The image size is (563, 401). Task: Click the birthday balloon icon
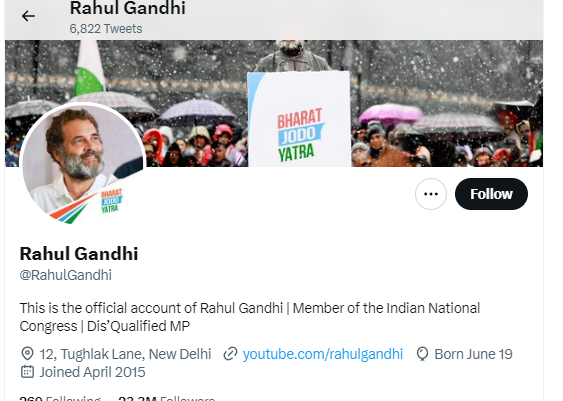point(422,354)
